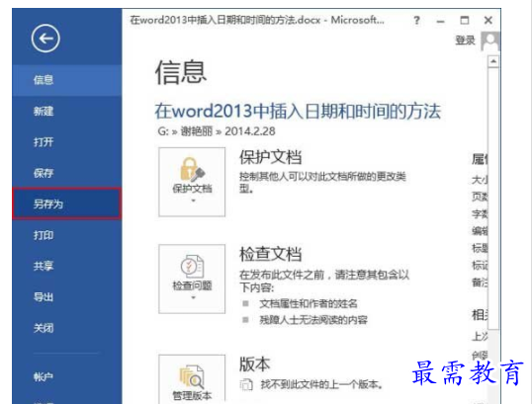This screenshot has height=404, width=532.
Task: Minimize the Word window
Action: tap(441, 21)
